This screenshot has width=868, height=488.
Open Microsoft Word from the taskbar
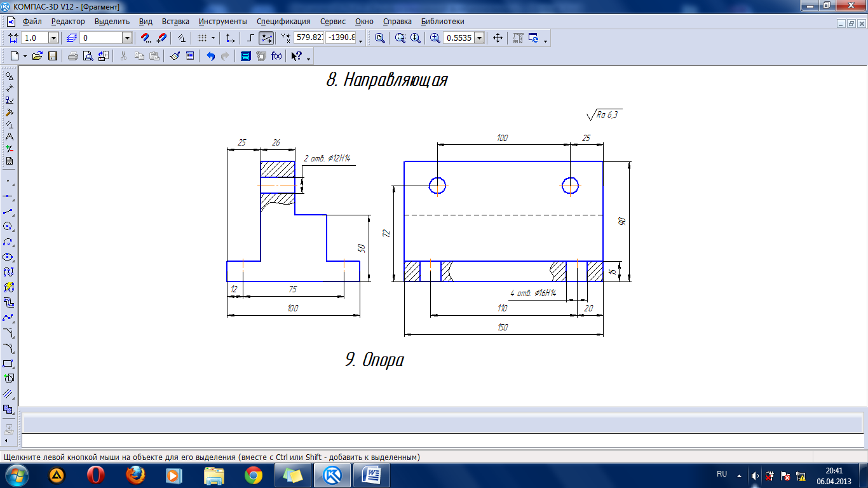click(372, 475)
